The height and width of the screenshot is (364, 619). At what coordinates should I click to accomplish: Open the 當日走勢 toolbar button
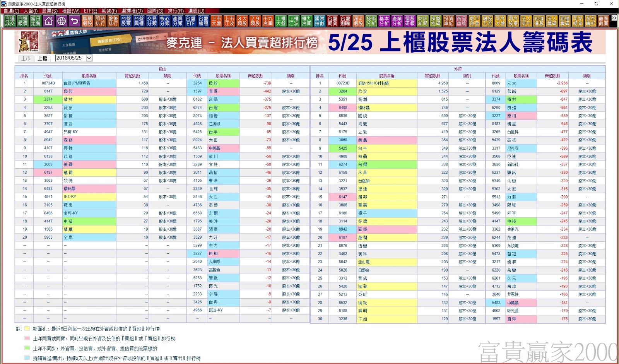point(36,21)
